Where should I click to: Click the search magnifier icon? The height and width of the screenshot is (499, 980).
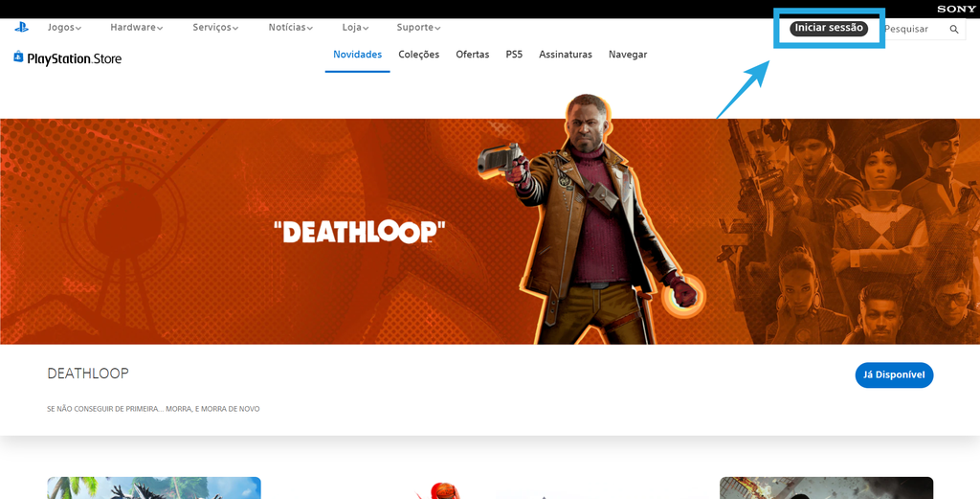pyautogui.click(x=954, y=29)
